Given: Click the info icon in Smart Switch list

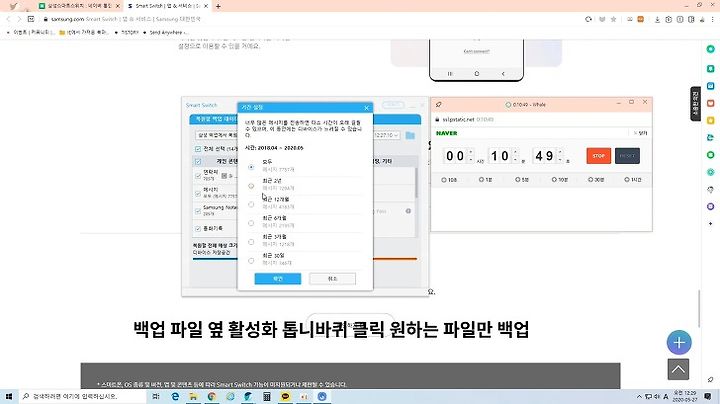Looking at the screenshot, I should 408,211.
